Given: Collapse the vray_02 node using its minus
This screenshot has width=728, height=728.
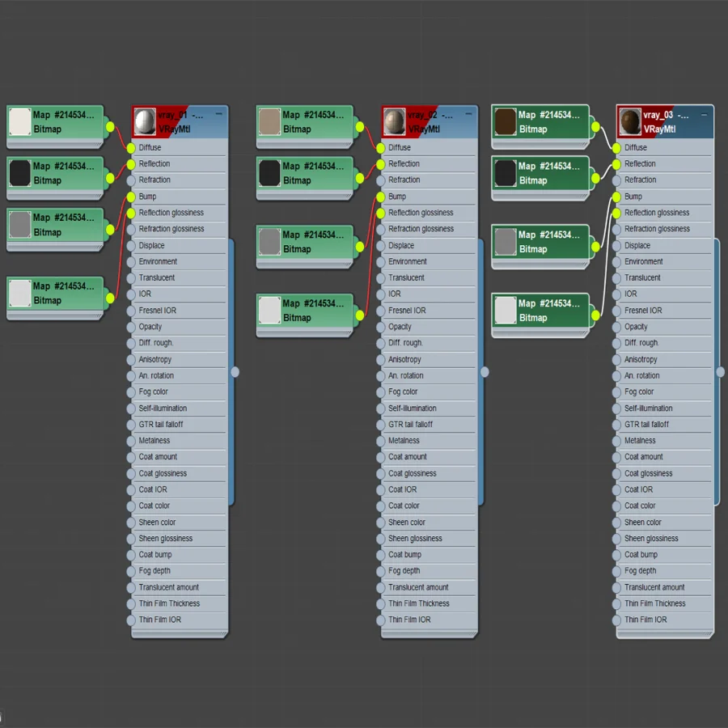Looking at the screenshot, I should (x=468, y=114).
